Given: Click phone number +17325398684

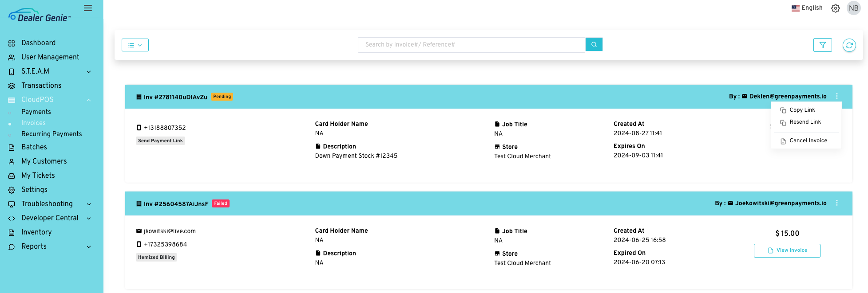Looking at the screenshot, I should point(165,244).
